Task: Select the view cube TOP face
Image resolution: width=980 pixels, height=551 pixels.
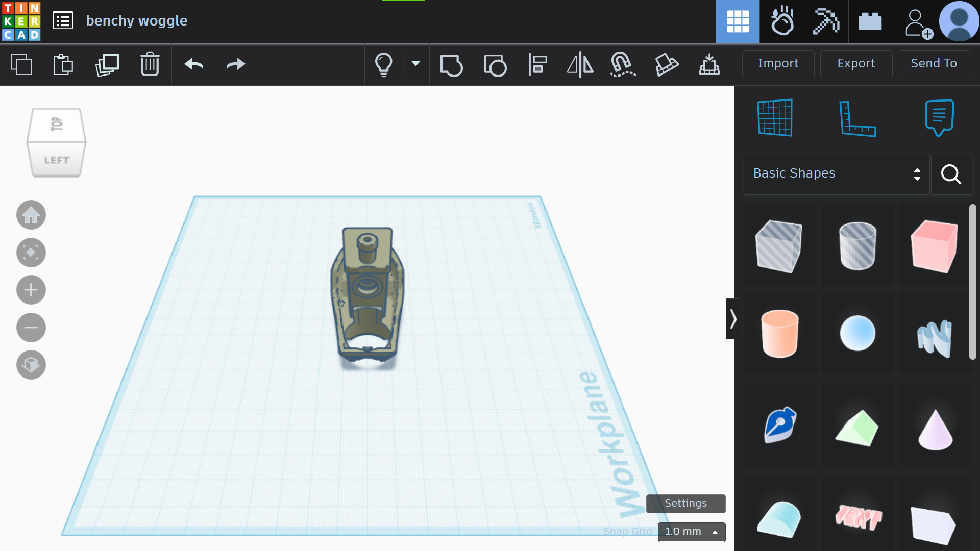Action: 56,124
